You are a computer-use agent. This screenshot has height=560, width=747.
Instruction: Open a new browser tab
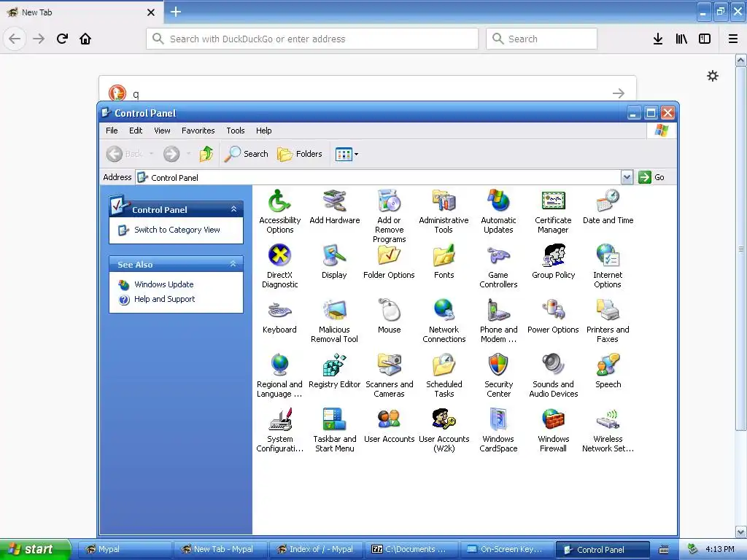click(x=175, y=12)
